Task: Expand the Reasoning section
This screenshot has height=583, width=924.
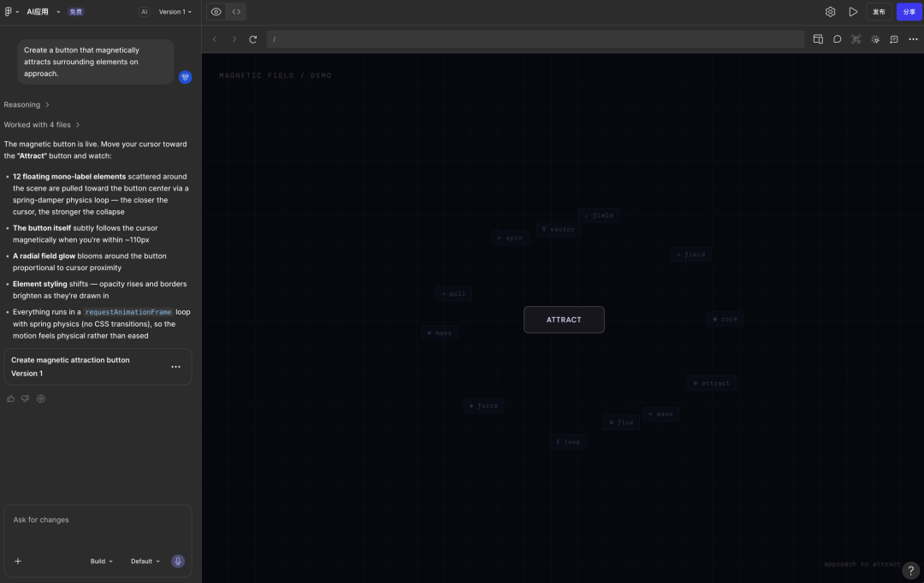Action: point(27,105)
